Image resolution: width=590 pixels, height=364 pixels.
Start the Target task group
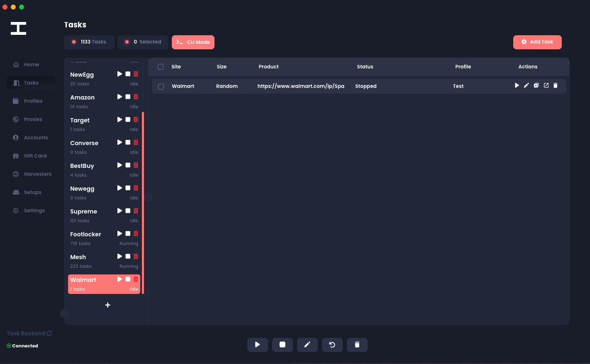[x=119, y=119]
